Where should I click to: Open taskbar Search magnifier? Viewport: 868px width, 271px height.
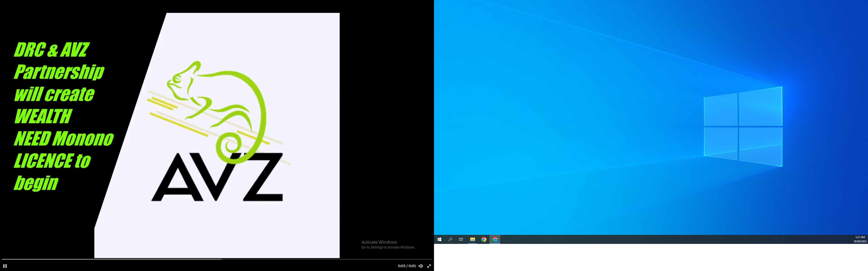point(450,239)
